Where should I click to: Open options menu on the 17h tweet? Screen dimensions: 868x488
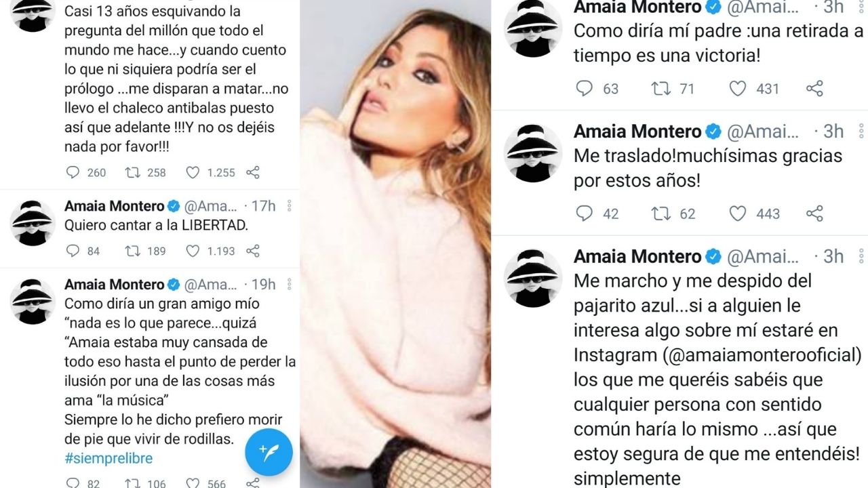tap(290, 206)
